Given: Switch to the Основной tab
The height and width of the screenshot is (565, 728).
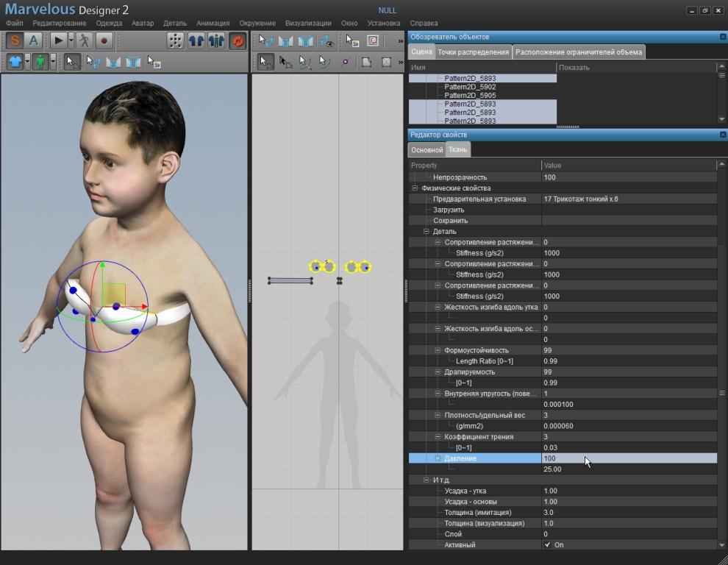Looking at the screenshot, I should coord(427,150).
